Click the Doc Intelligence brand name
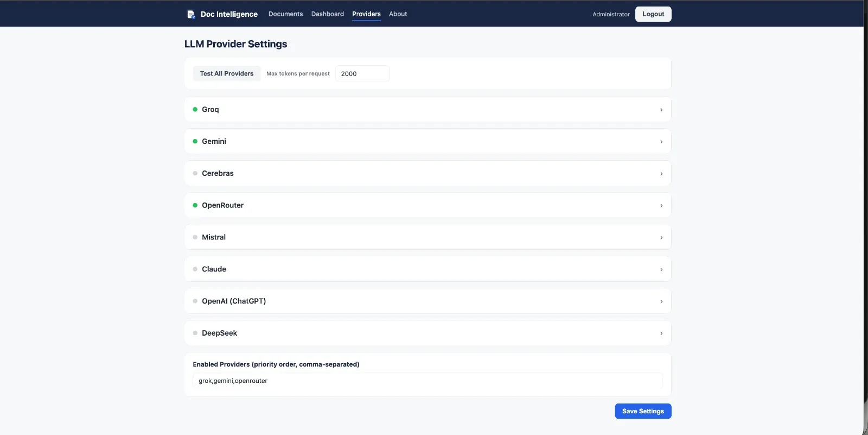The height and width of the screenshot is (435, 868). pos(229,14)
